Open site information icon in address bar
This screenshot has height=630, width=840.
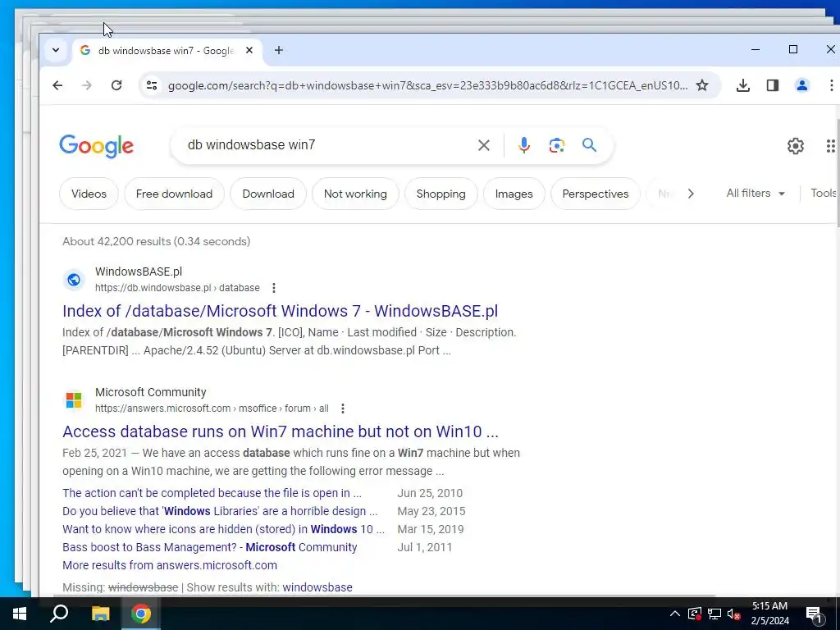[x=152, y=85]
